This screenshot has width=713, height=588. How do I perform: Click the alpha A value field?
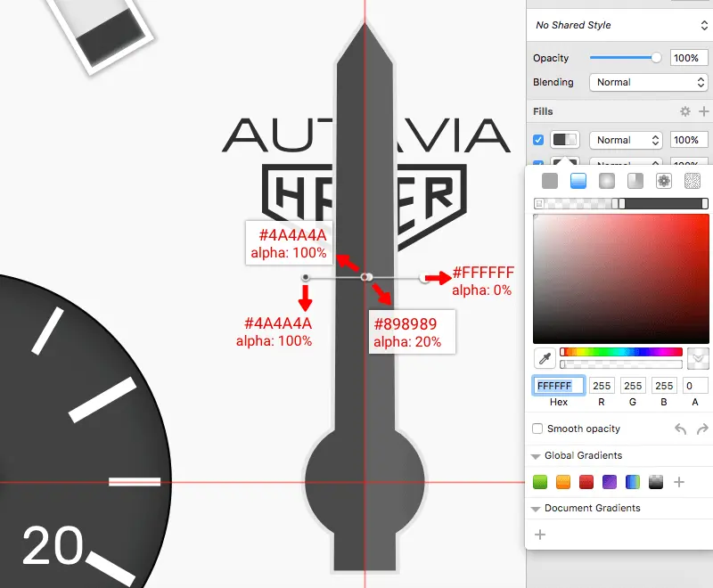[695, 386]
